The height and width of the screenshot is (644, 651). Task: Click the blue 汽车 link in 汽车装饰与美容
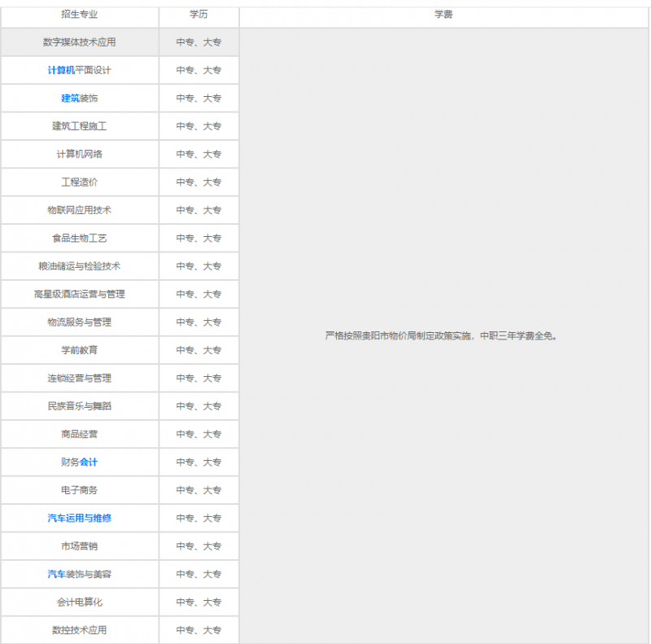tap(56, 574)
